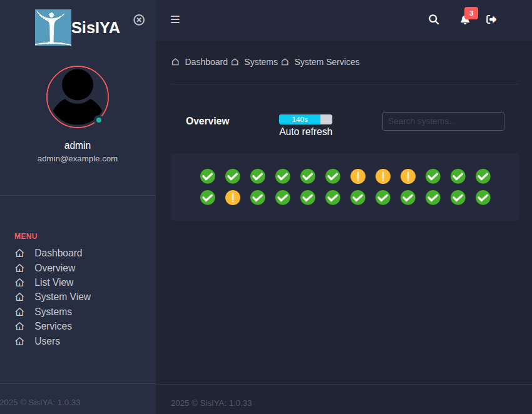The height and width of the screenshot is (414, 532).
Task: Select first green check in top row
Action: tap(208, 176)
